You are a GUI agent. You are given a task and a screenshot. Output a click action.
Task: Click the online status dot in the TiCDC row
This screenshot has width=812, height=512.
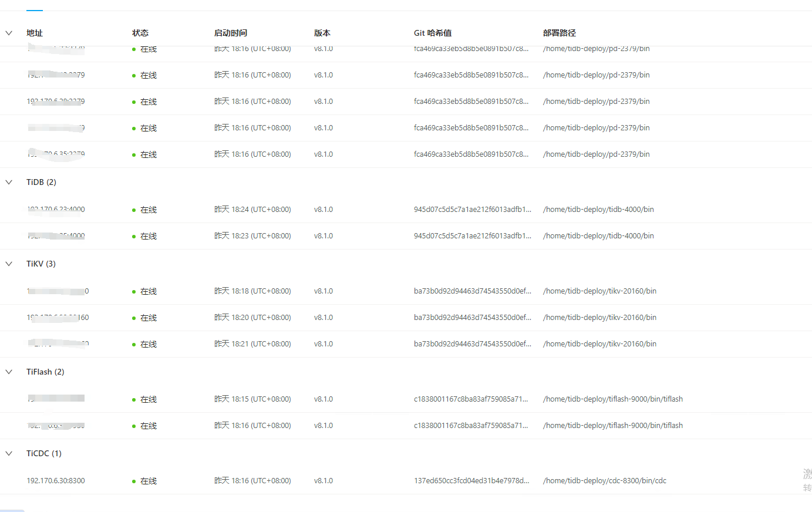tap(134, 481)
